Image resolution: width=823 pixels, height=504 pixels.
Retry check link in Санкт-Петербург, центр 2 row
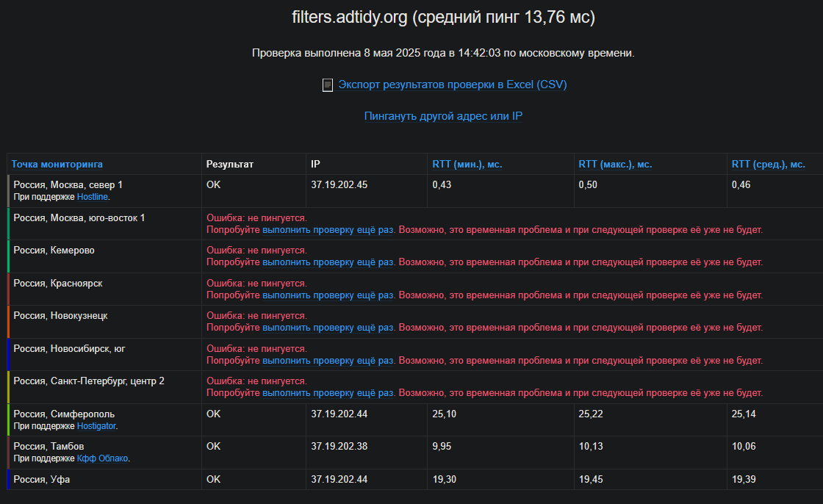point(328,393)
